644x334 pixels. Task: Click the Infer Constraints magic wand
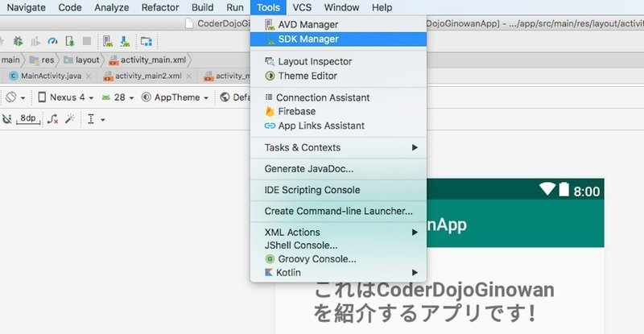click(x=70, y=119)
